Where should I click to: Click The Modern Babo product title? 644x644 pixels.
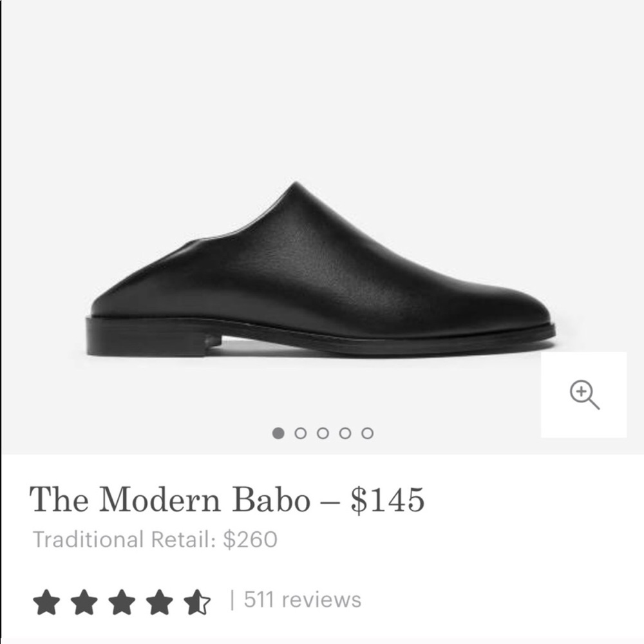(x=169, y=500)
